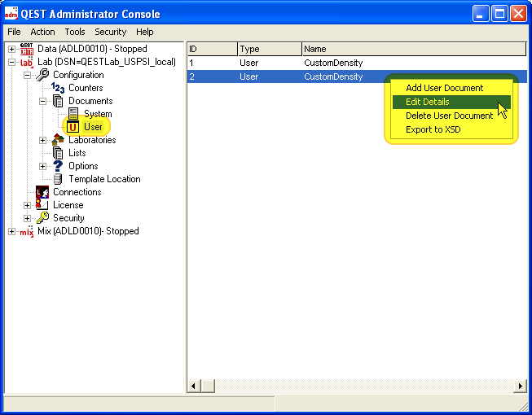Collapse the Configuration tree node

tap(27, 75)
